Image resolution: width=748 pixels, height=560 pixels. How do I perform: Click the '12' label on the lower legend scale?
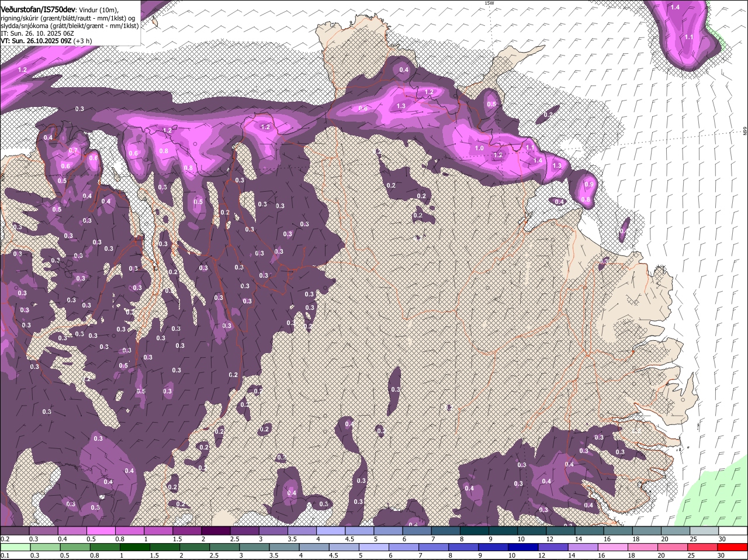click(x=542, y=555)
